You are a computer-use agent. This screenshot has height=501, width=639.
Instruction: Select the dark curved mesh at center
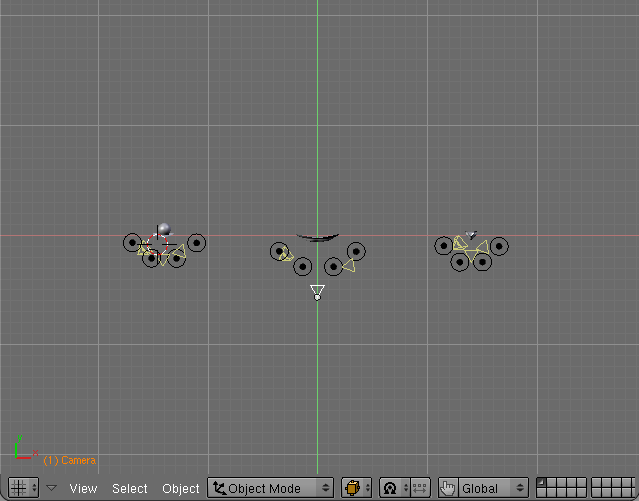(x=317, y=237)
